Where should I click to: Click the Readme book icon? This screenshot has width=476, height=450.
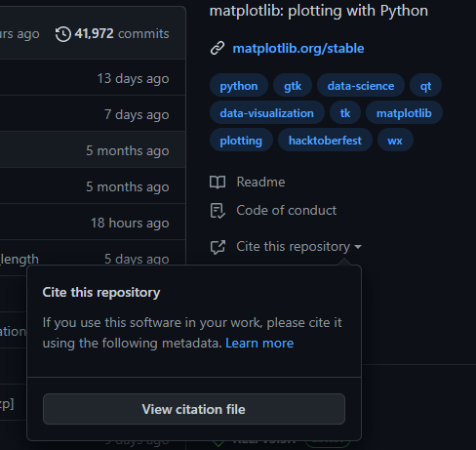[218, 183]
